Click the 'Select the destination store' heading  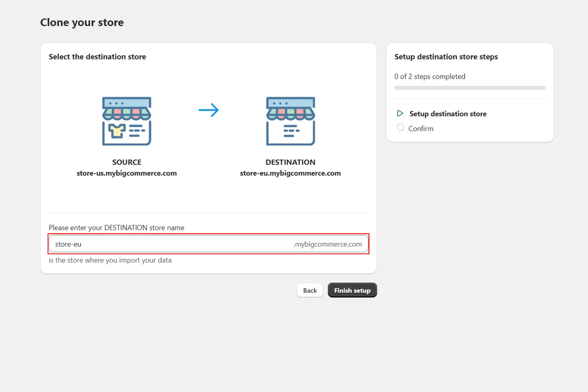(98, 57)
